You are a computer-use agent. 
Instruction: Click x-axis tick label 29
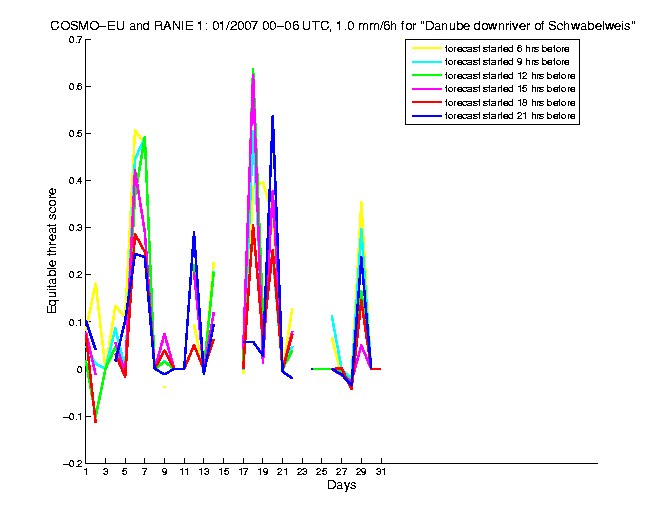coord(361,472)
